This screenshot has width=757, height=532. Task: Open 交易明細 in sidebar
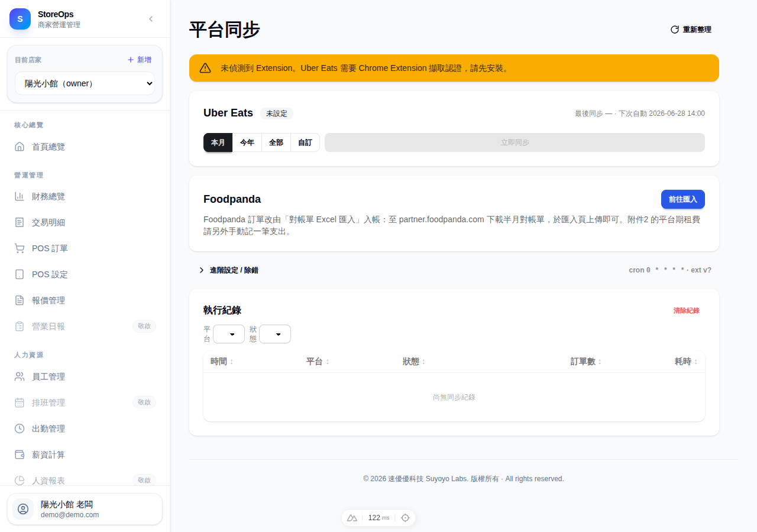tap(85, 222)
